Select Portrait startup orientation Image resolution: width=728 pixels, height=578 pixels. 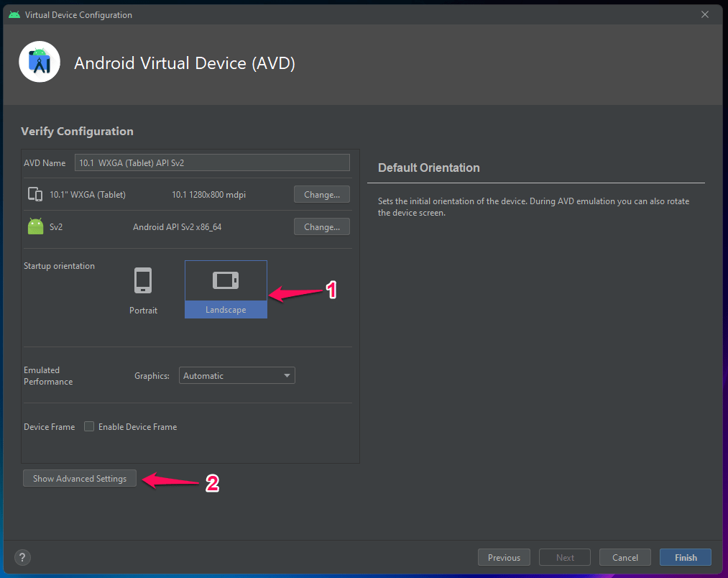pyautogui.click(x=143, y=290)
